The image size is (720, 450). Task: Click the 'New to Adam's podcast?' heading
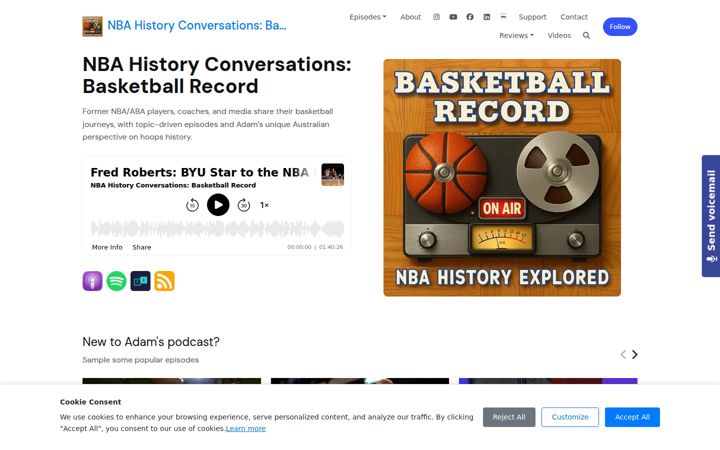[x=151, y=342]
